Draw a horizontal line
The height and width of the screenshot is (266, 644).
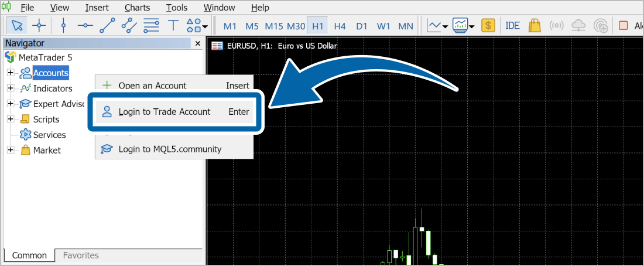[x=85, y=26]
